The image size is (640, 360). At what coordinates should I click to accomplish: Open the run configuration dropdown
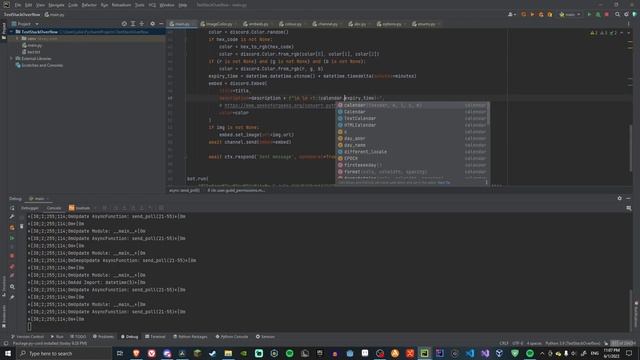pyautogui.click(x=570, y=14)
